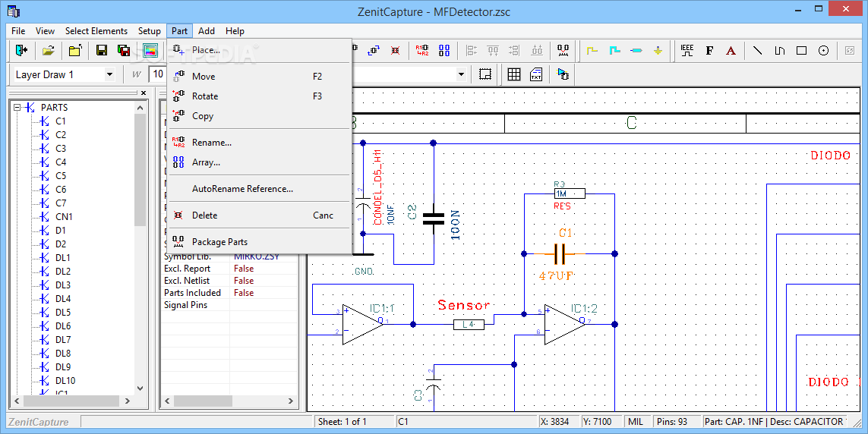Select the diagonal line drawing tool
This screenshot has height=434, width=868.
click(758, 50)
